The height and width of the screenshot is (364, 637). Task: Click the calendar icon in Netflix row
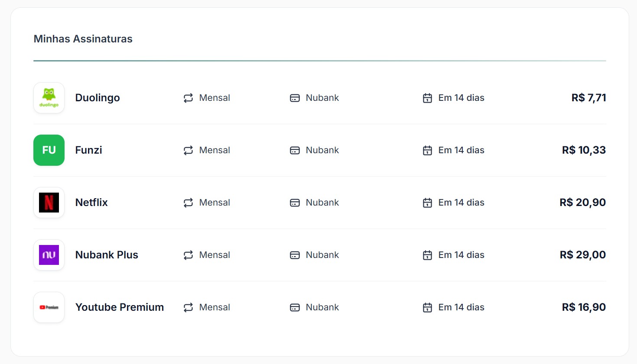coord(427,203)
